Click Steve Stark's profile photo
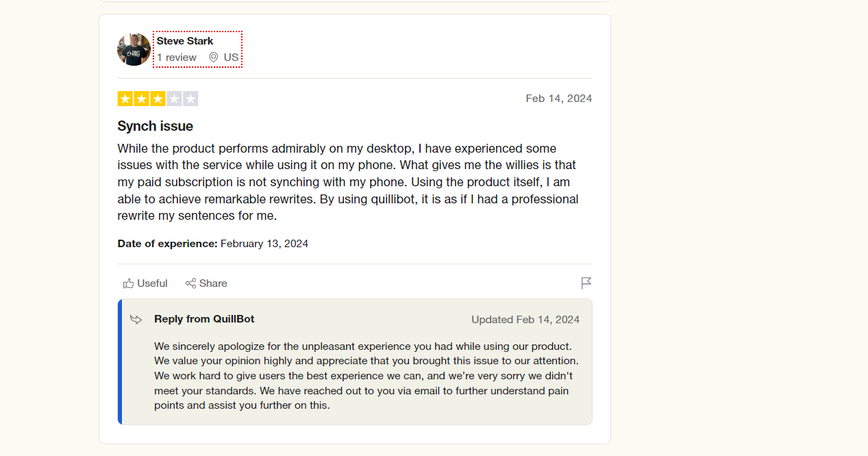Viewport: 868px width, 456px height. tap(134, 49)
